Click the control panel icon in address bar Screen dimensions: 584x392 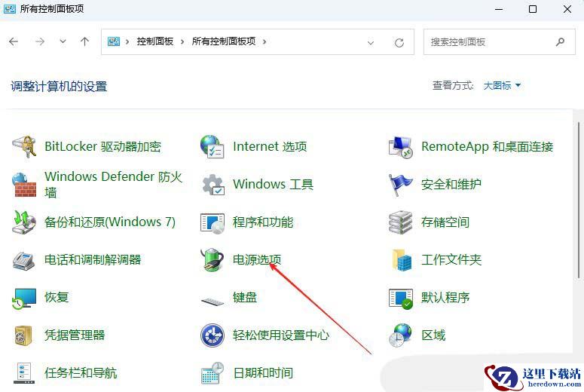point(114,41)
